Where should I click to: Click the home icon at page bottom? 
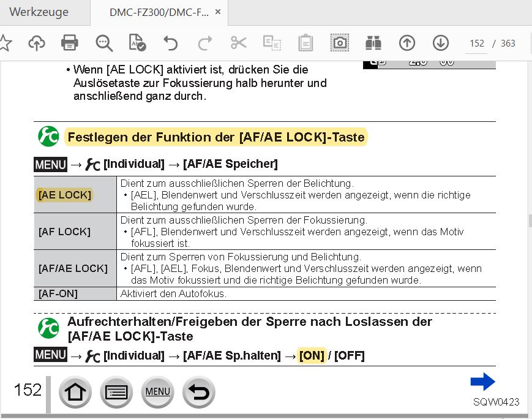(x=75, y=391)
